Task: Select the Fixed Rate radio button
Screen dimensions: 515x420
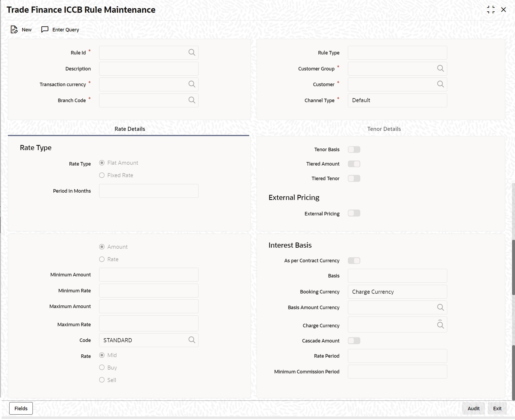Action: 102,175
